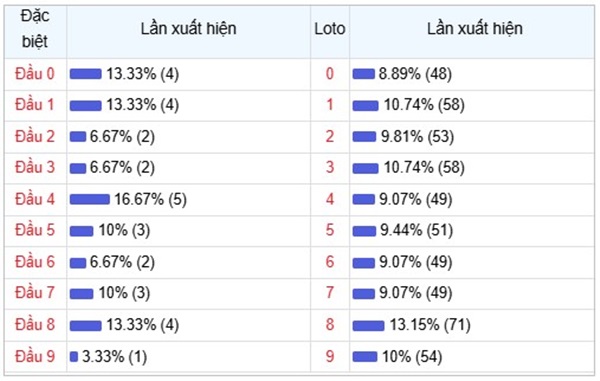
Task: Click the Đặc biệt column header
Action: point(35,29)
